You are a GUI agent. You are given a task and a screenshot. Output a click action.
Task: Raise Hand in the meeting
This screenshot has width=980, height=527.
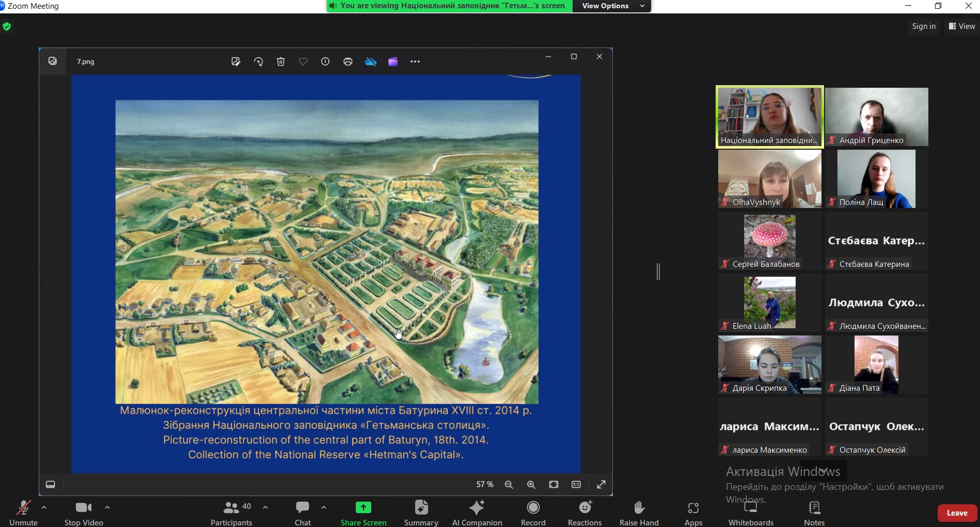tap(639, 514)
